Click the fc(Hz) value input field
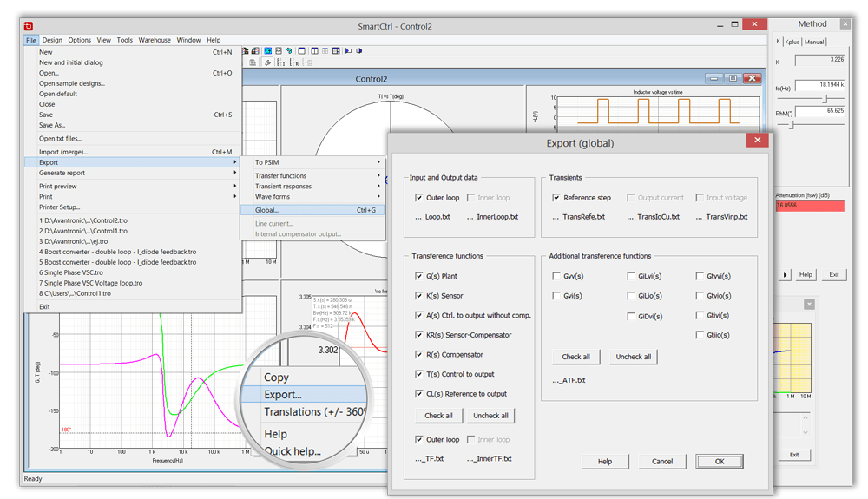This screenshot has height=499, width=868. [820, 85]
